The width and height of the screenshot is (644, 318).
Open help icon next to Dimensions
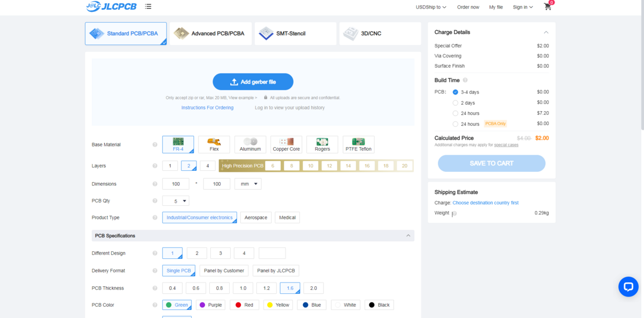click(155, 184)
